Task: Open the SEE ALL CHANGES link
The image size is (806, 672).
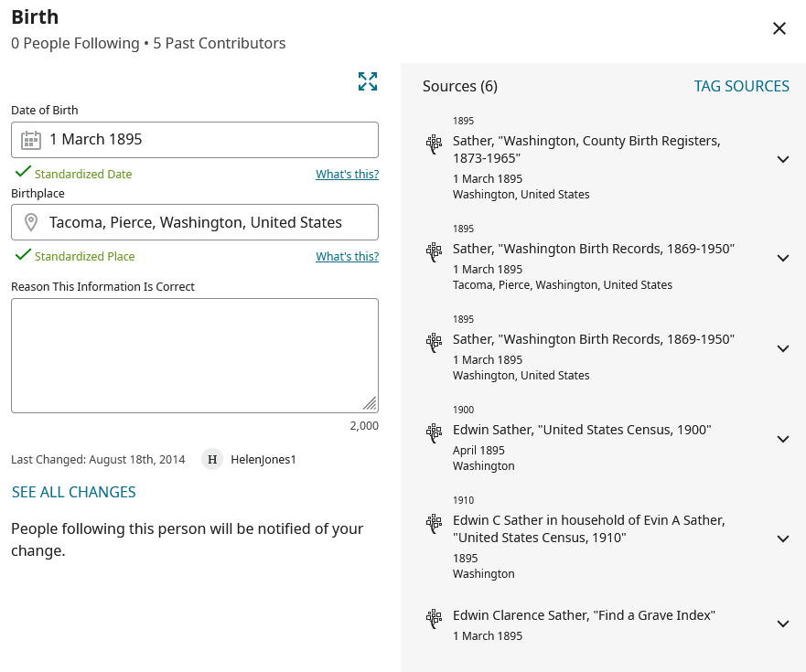Action: pos(74,492)
